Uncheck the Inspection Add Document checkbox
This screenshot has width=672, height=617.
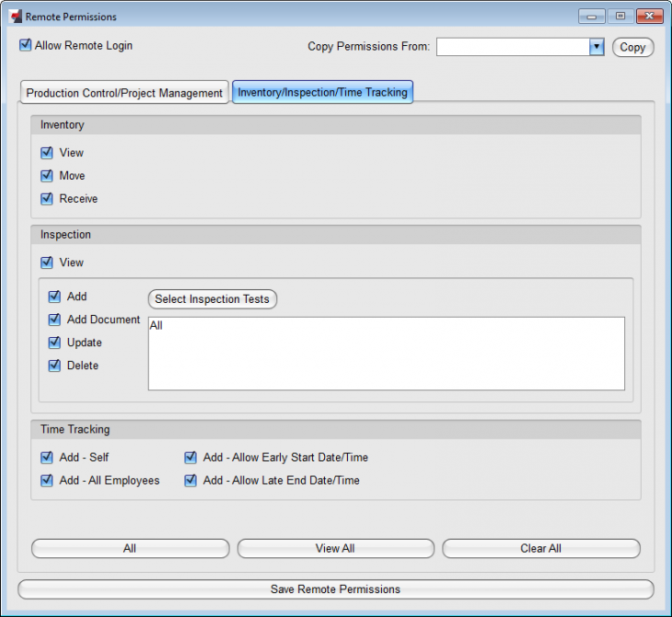point(54,320)
